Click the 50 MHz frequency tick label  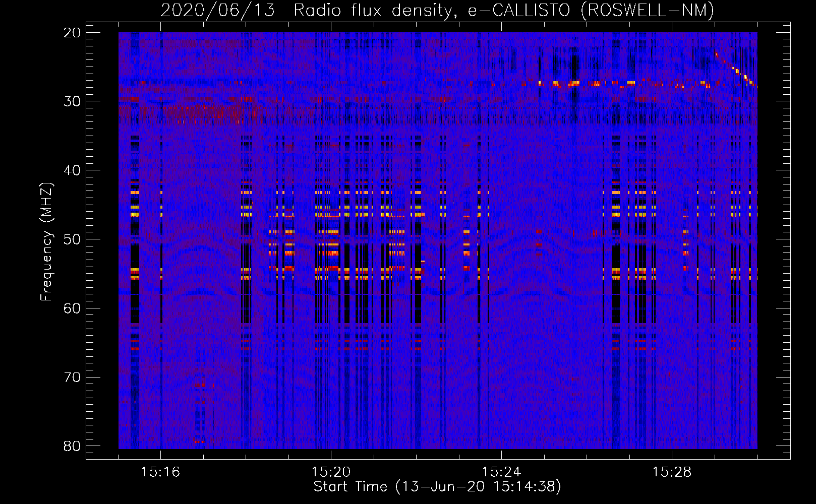[72, 239]
